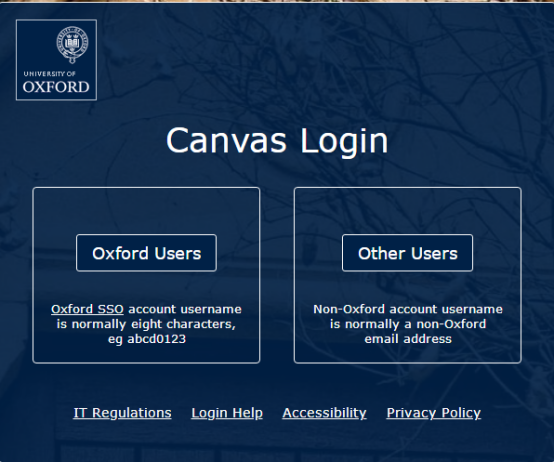The height and width of the screenshot is (462, 554).
Task: Open the Other Users login
Action: coord(407,253)
